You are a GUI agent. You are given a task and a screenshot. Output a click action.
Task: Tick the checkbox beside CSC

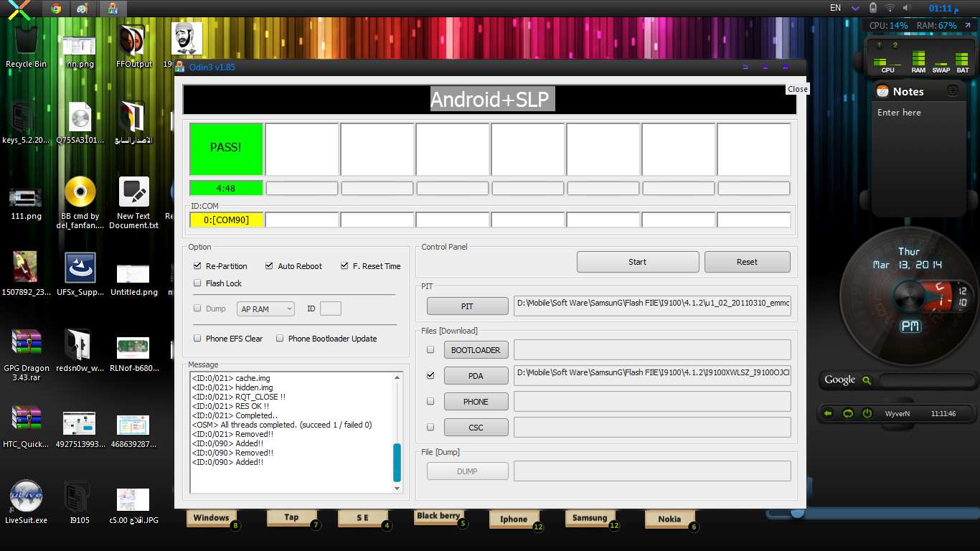[430, 427]
